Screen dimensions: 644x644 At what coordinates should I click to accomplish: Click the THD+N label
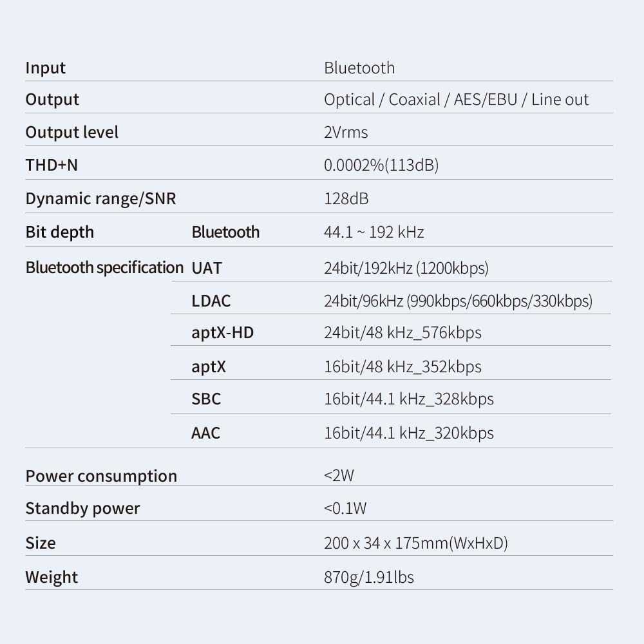pyautogui.click(x=52, y=165)
